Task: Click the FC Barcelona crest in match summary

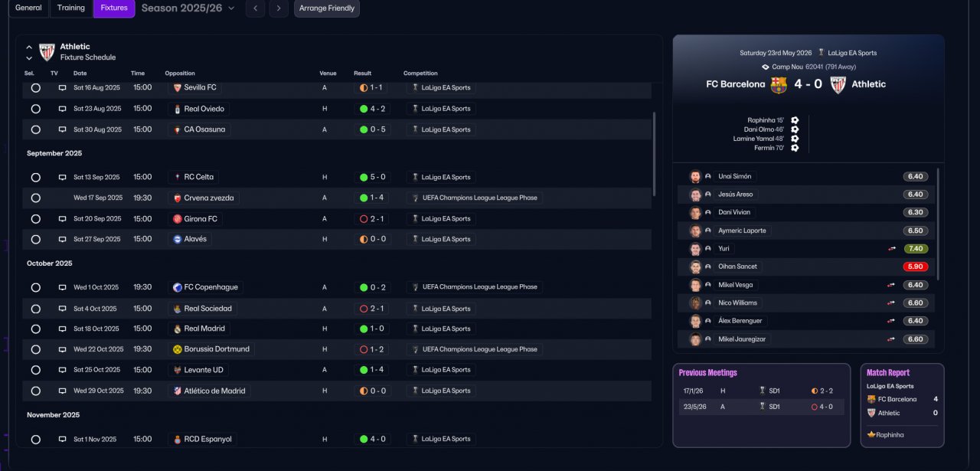Action: click(x=779, y=84)
